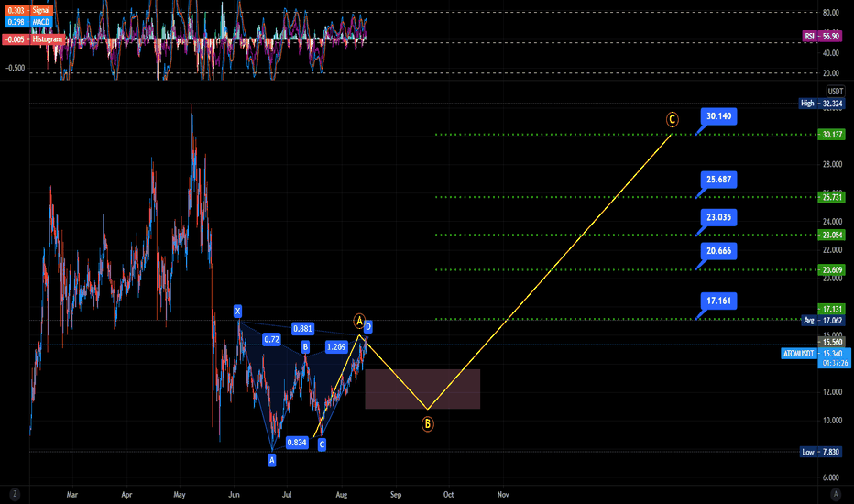This screenshot has width=854, height=504.
Task: Click the 80.00 RSI axis value
Action: [831, 12]
